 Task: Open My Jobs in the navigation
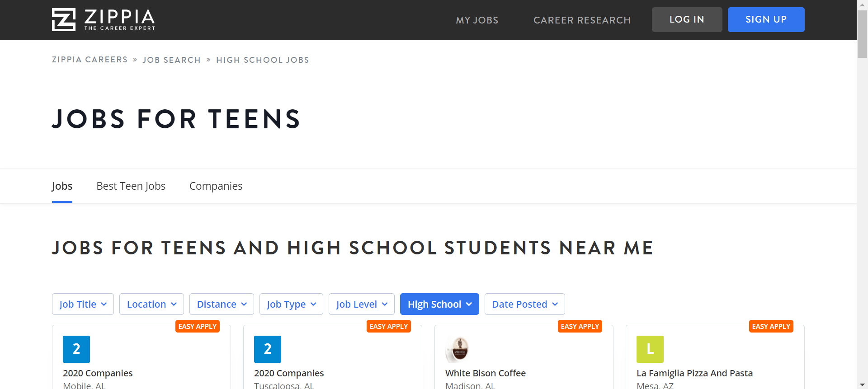tap(477, 20)
